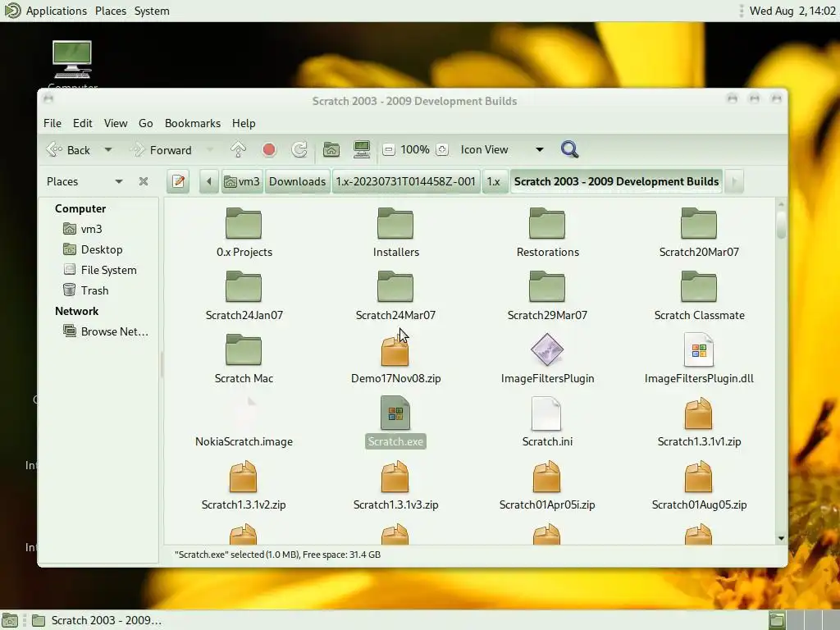Select the Scratch.ini file
The image size is (840, 630).
tap(547, 422)
